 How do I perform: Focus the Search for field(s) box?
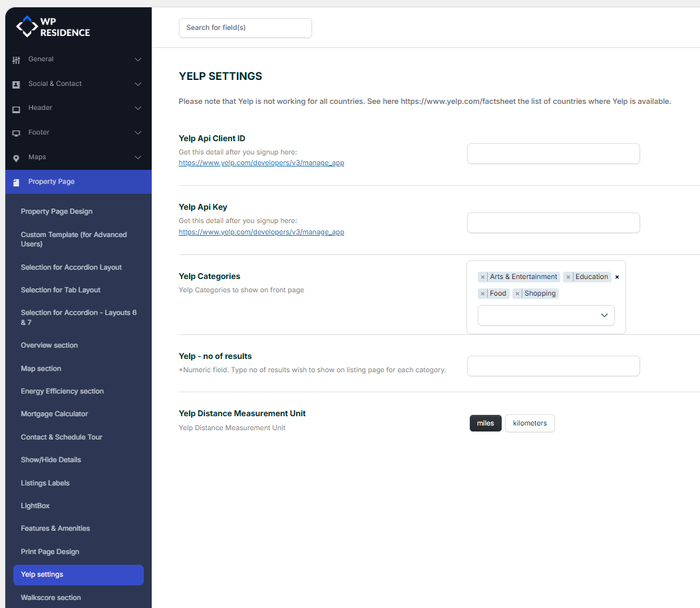[245, 28]
